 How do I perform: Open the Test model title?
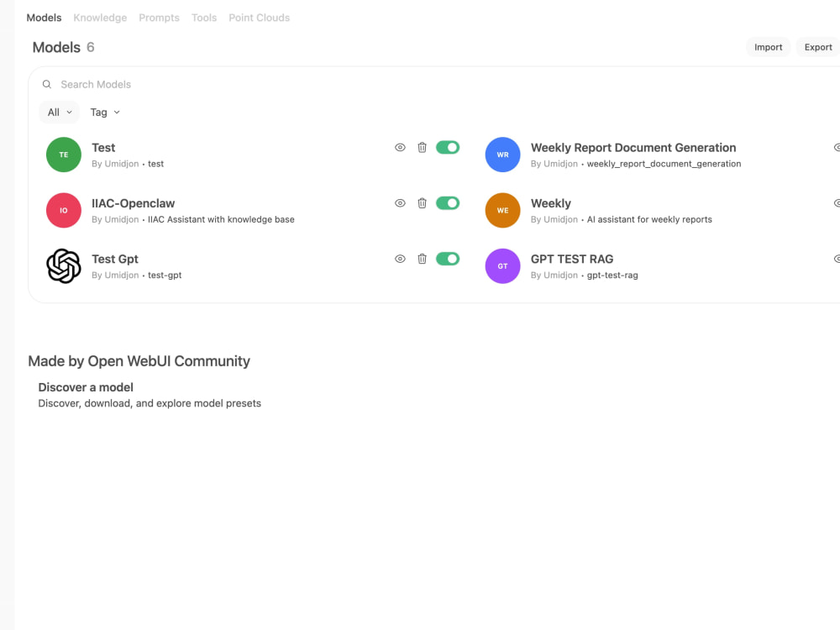103,147
